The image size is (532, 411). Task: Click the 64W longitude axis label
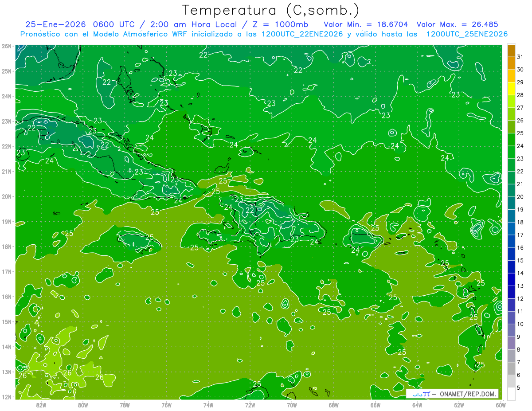click(417, 405)
